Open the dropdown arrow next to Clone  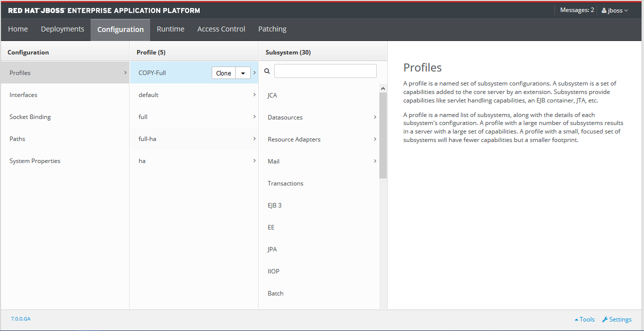tap(243, 73)
